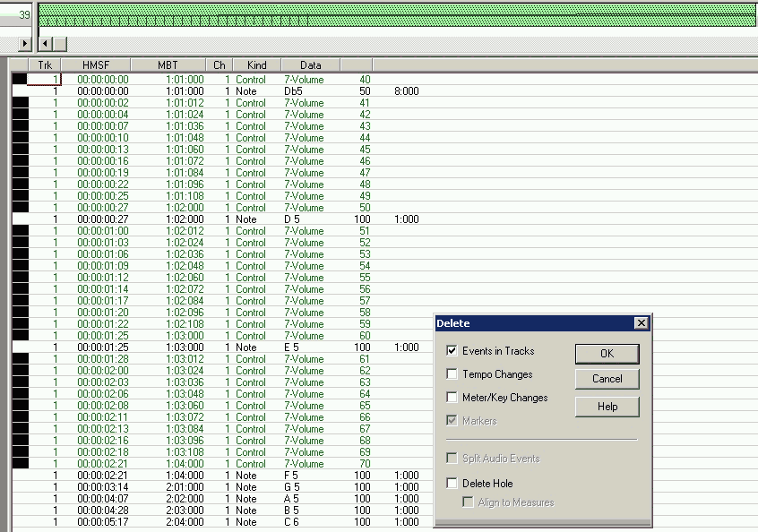This screenshot has width=758, height=532.
Task: Uncheck the Events in Tracks checkbox
Action: click(452, 351)
